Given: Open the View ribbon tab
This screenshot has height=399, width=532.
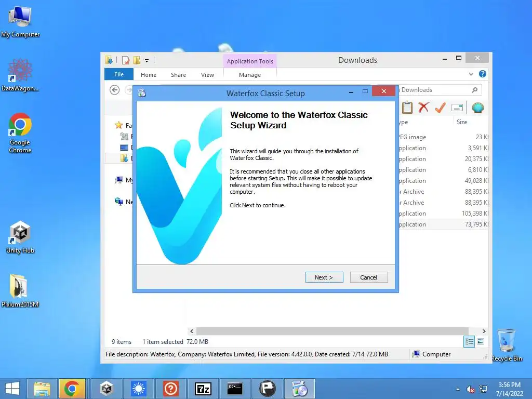Looking at the screenshot, I should [207, 75].
